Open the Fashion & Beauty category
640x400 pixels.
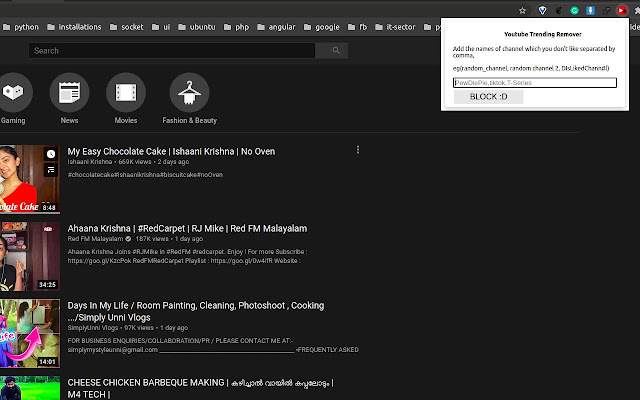pos(189,98)
